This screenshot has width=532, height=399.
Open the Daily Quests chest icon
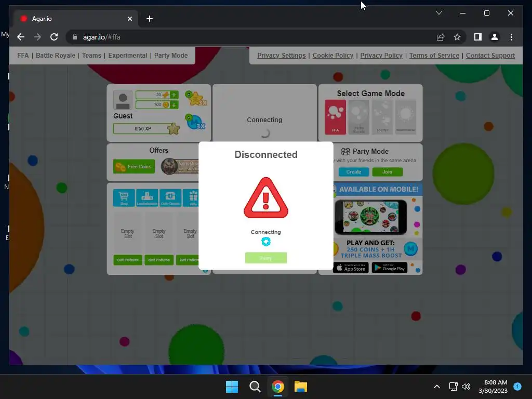[170, 197]
